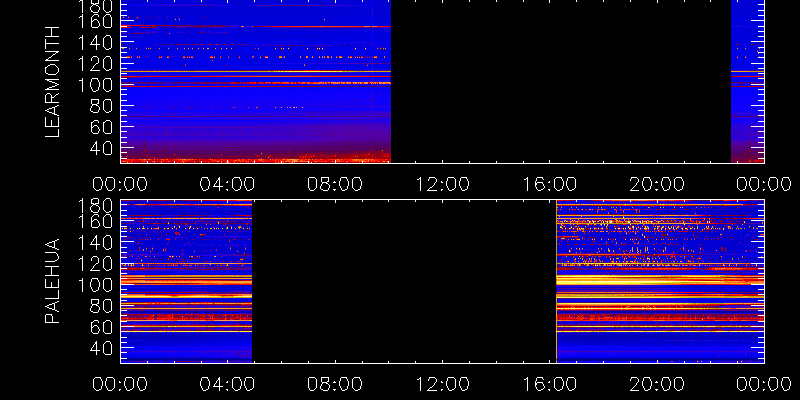The image size is (800, 400).
Task: Click Palehua spectrogram data before 05:00
Action: coord(186,281)
